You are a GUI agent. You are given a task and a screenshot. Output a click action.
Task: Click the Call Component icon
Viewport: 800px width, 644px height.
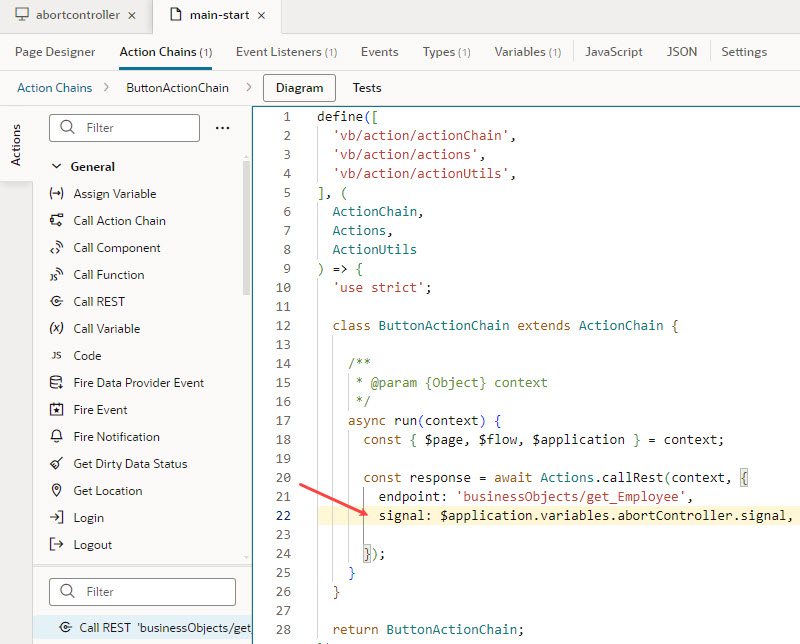[56, 247]
